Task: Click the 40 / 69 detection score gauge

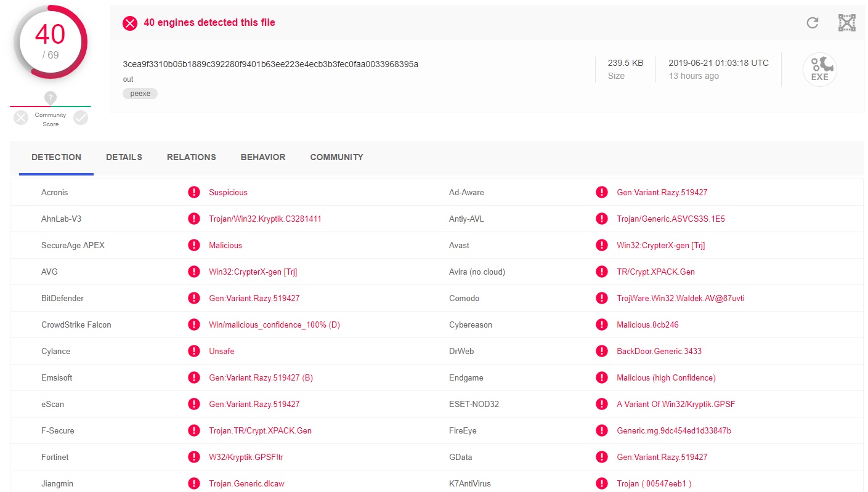Action: (x=51, y=42)
